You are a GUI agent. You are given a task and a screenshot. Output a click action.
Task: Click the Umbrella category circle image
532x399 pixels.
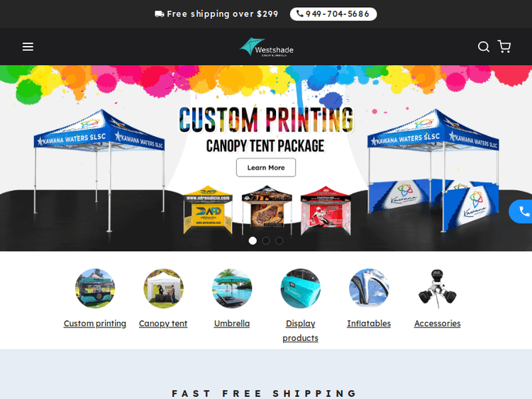pos(232,288)
